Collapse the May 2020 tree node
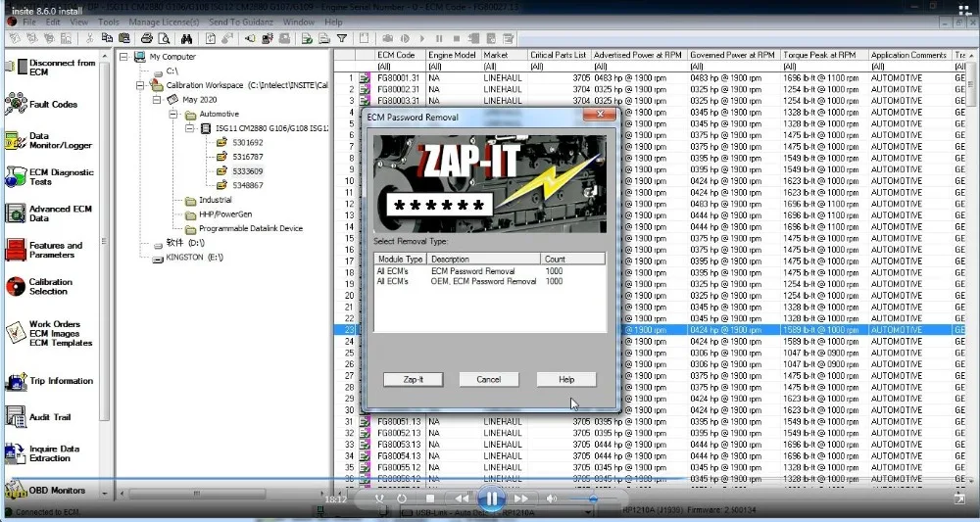 tap(156, 100)
